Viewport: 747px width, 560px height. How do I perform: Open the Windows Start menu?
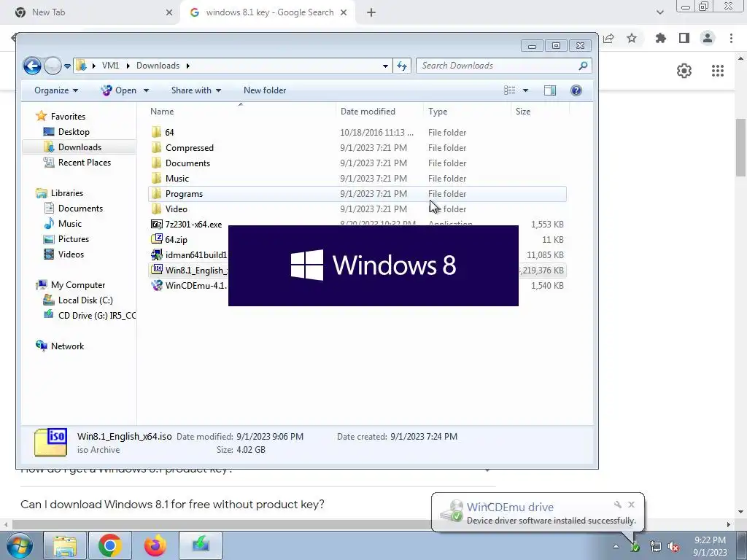[x=20, y=545]
